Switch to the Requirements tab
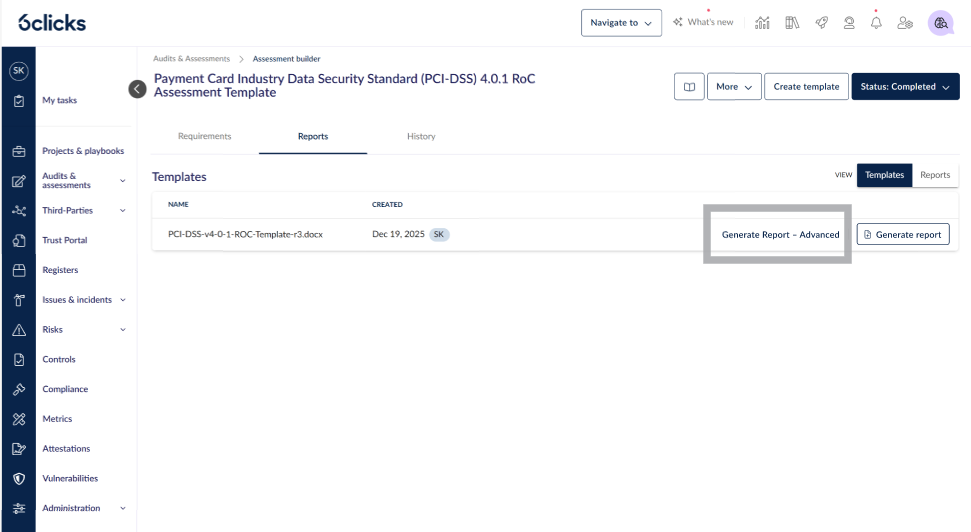 (x=204, y=136)
